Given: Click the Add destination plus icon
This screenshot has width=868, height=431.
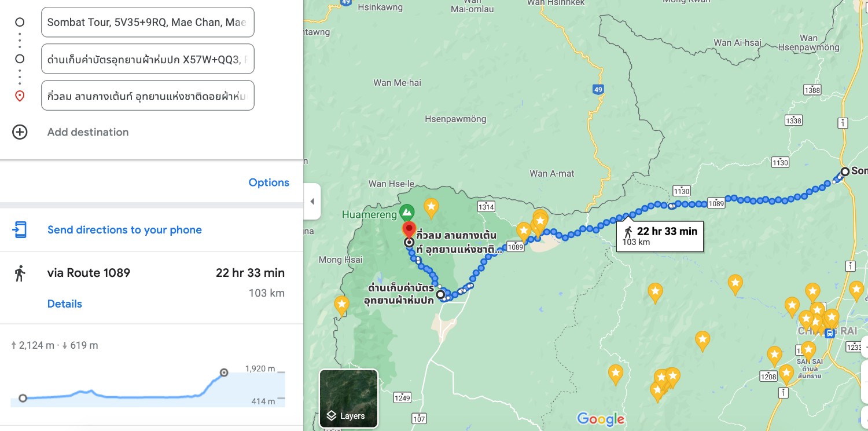Looking at the screenshot, I should [x=20, y=132].
